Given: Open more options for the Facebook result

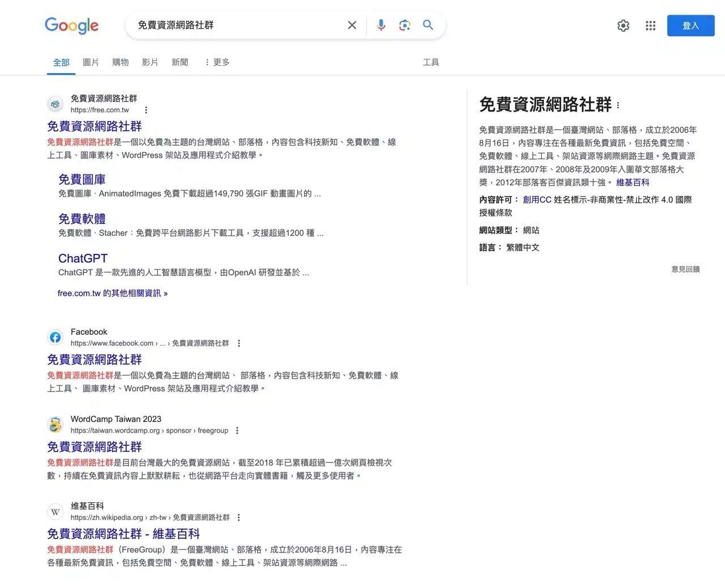Looking at the screenshot, I should [239, 343].
